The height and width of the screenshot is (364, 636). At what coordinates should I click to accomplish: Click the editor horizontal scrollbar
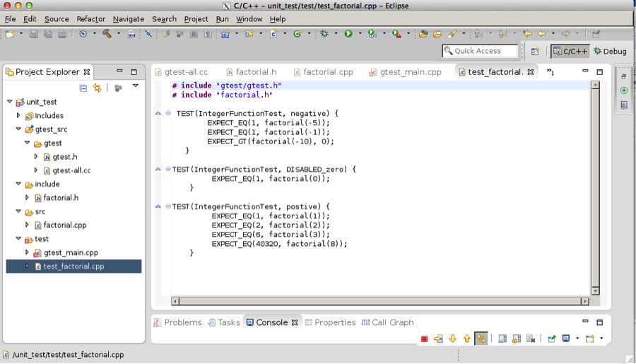point(380,301)
